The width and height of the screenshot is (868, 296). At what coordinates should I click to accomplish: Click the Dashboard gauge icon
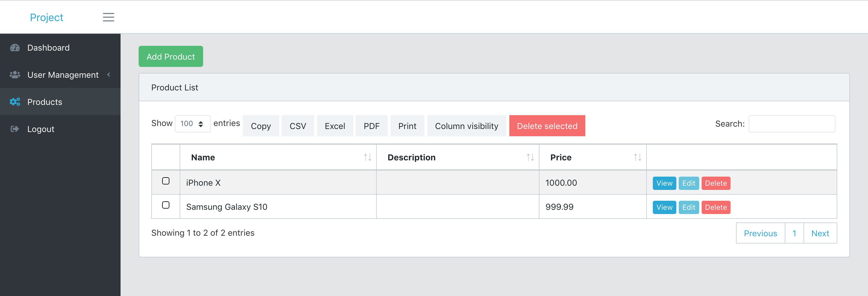[x=15, y=48]
